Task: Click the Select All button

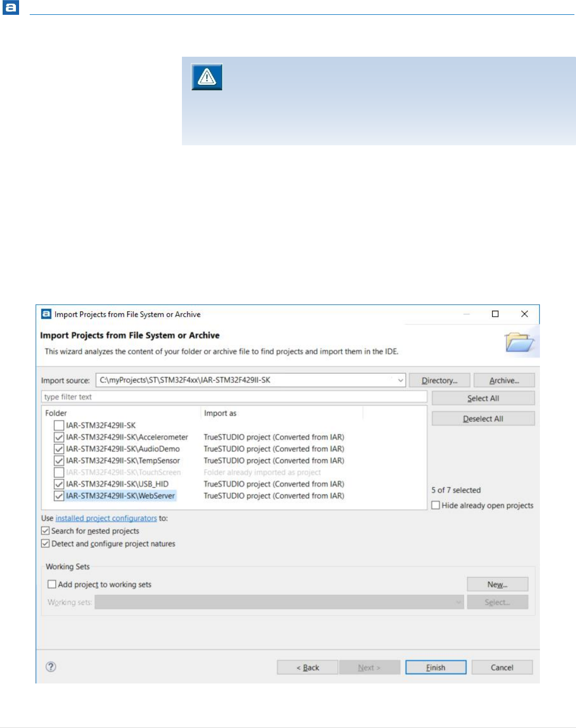Action: [x=483, y=398]
